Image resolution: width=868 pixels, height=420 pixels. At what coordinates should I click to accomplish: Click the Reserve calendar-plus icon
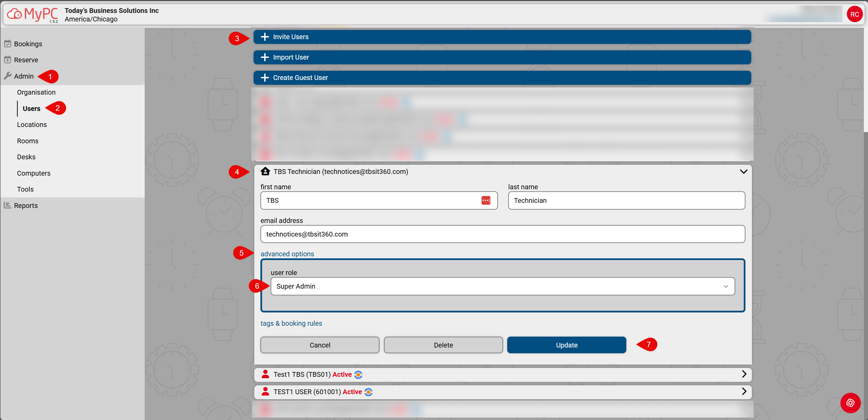point(7,60)
